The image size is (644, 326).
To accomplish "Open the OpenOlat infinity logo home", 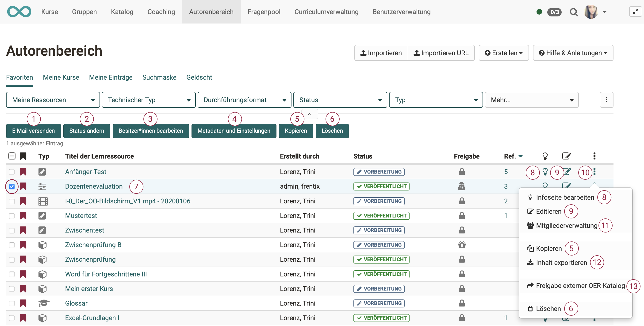I will [19, 12].
